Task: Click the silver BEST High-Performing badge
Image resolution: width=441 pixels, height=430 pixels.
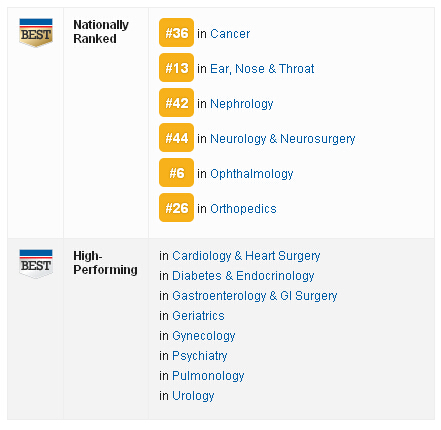Action: point(36,264)
